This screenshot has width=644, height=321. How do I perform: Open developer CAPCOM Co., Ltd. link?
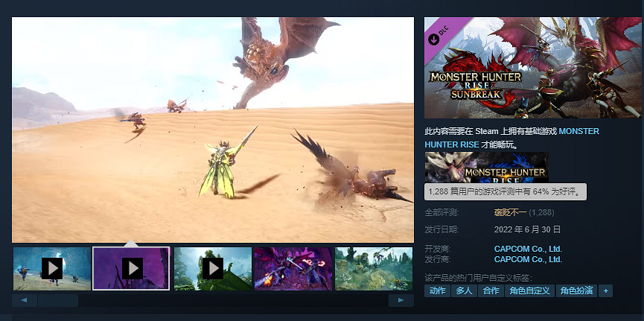pos(528,249)
